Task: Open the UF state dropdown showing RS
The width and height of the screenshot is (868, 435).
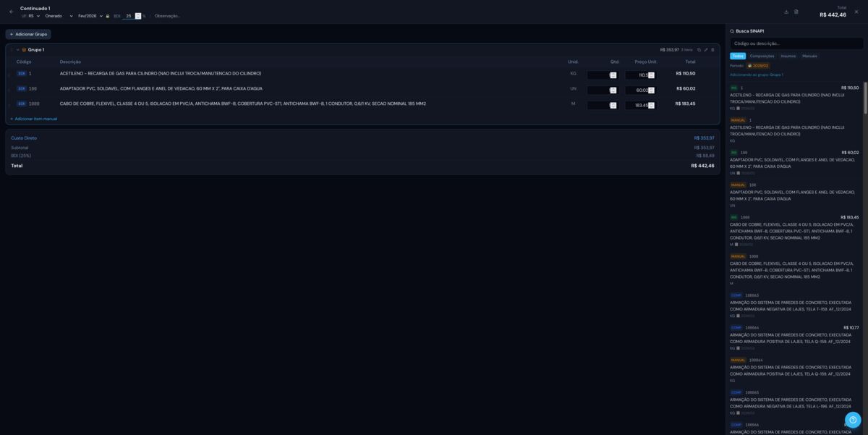Action: pos(34,16)
